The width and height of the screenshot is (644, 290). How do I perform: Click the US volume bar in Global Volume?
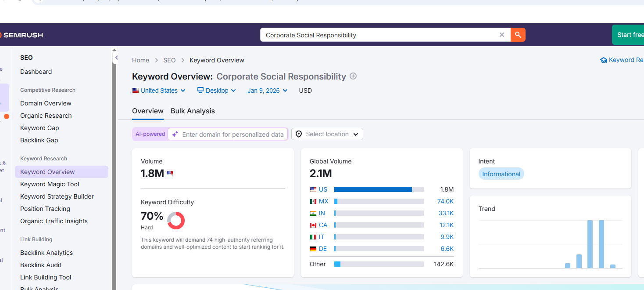pos(379,189)
